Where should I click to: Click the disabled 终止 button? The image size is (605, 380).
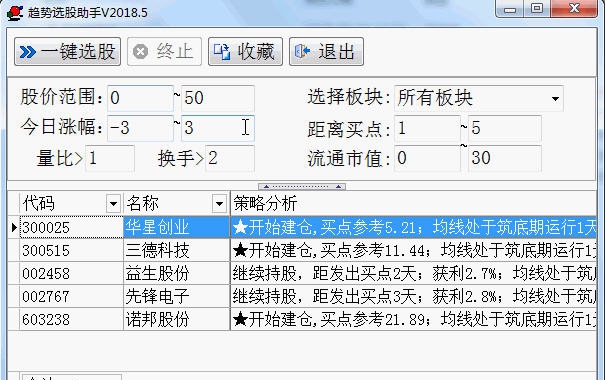coord(164,51)
